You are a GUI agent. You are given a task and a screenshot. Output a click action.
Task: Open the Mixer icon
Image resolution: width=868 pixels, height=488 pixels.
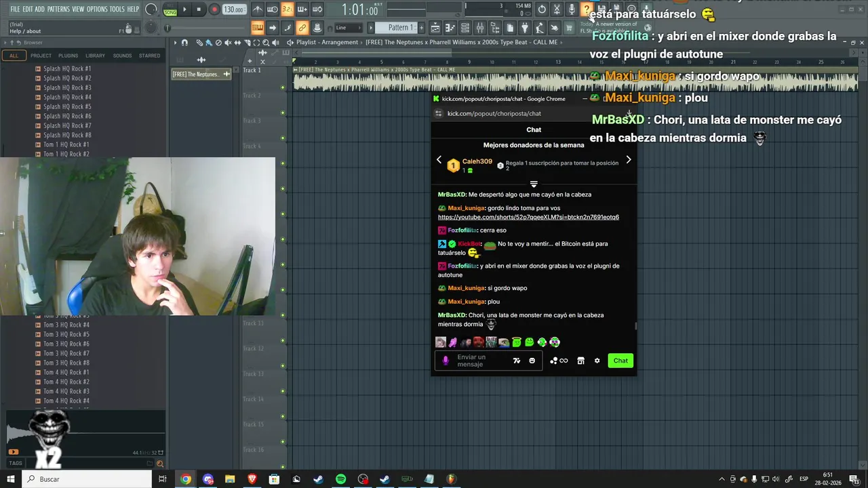point(480,28)
